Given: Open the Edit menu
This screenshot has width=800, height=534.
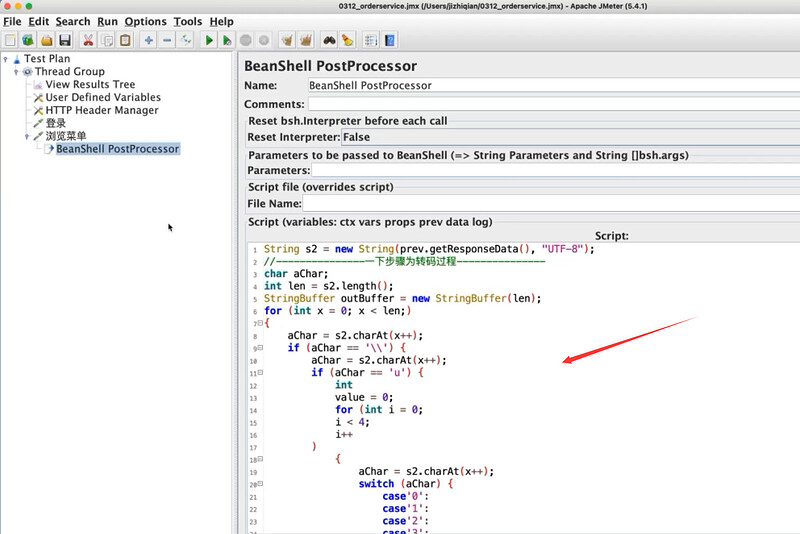Looking at the screenshot, I should (x=39, y=21).
